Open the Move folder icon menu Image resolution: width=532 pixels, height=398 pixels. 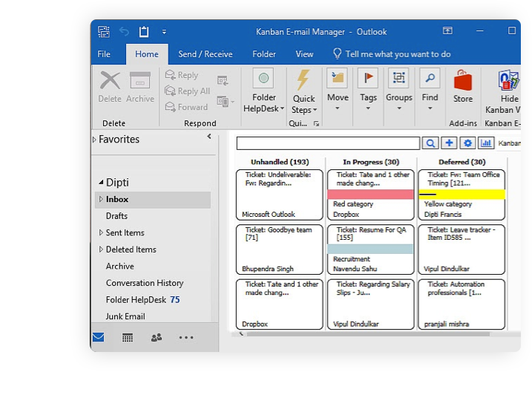(338, 90)
